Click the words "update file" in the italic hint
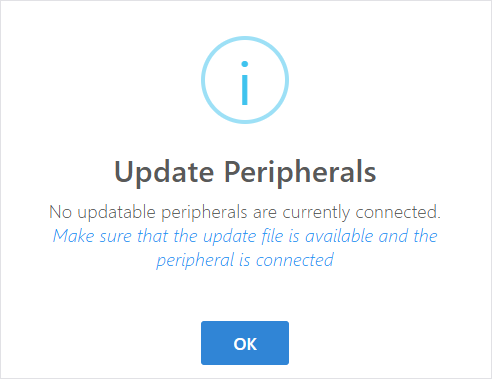 (243, 236)
